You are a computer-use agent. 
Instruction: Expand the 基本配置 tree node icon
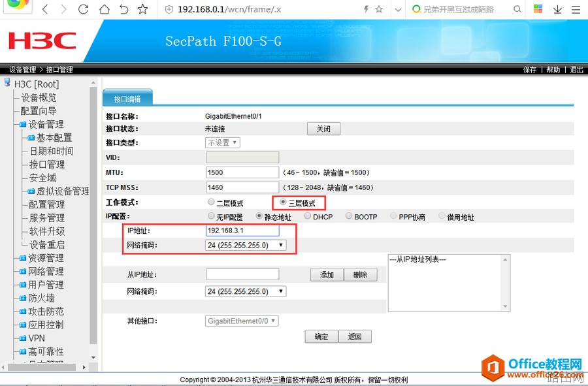pyautogui.click(x=31, y=138)
